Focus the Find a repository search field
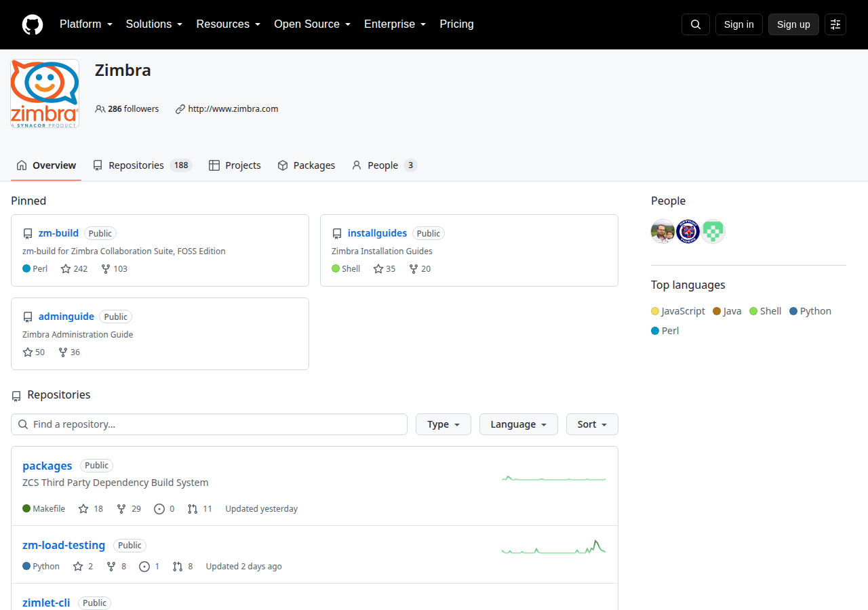Screen dimensions: 868x610 209,424
